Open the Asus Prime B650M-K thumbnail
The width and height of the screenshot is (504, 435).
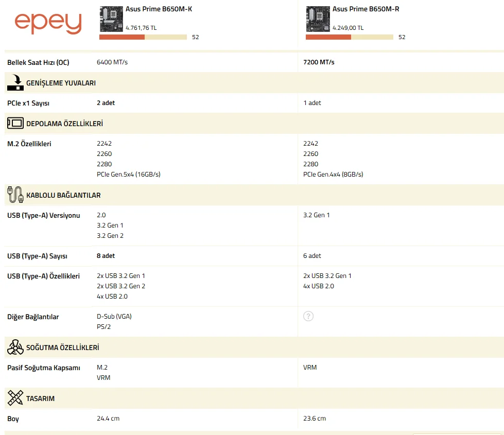(111, 19)
